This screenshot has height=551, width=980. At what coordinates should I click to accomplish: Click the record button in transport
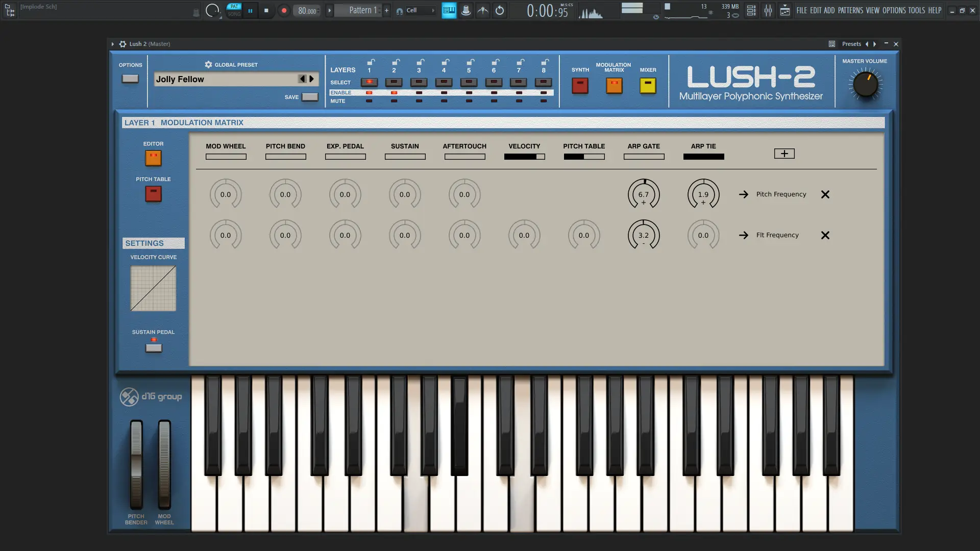click(x=284, y=10)
